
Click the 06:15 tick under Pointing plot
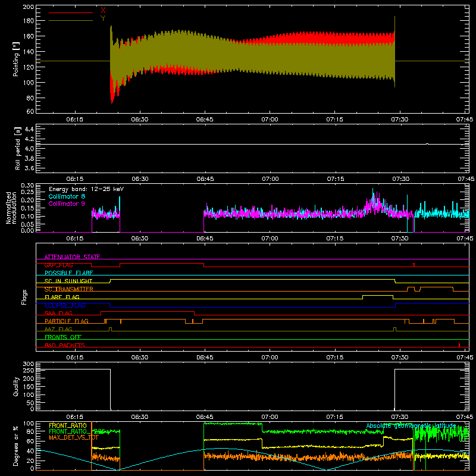point(75,120)
